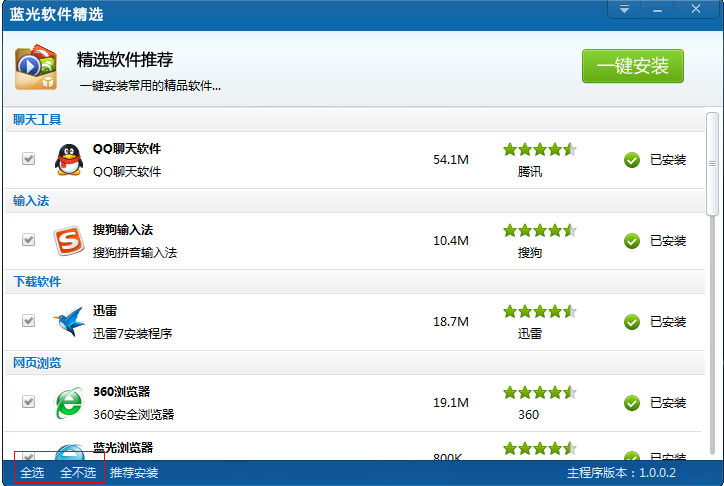The height and width of the screenshot is (486, 724).
Task: Click the Sogou input method icon
Action: click(69, 240)
